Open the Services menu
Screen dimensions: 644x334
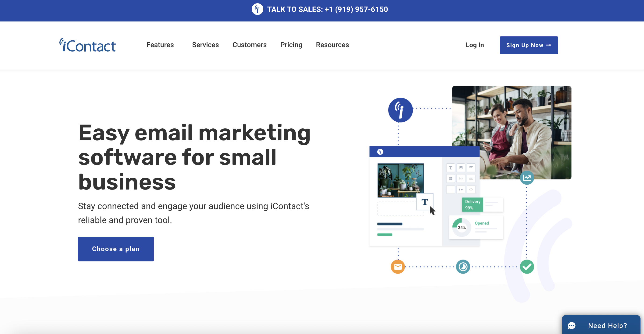[x=205, y=45]
